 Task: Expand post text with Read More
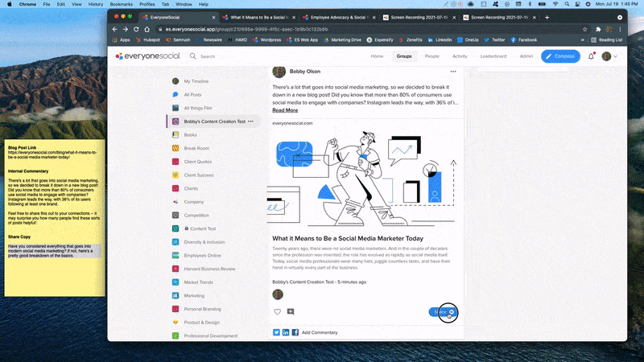285,110
